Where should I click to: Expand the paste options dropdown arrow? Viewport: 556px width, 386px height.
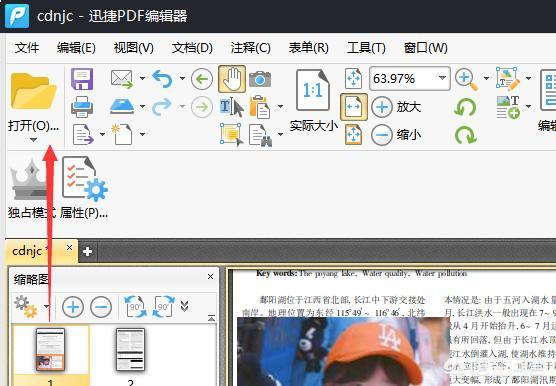point(280,106)
